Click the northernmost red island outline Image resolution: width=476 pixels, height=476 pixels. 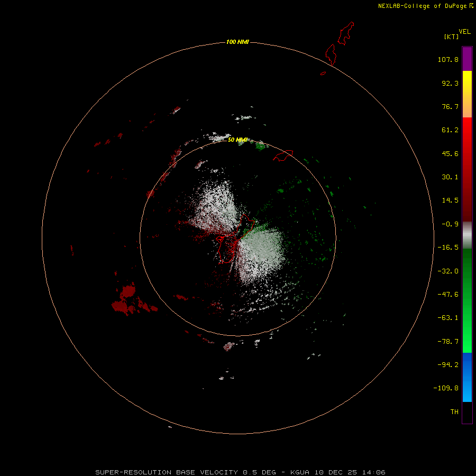click(x=346, y=33)
